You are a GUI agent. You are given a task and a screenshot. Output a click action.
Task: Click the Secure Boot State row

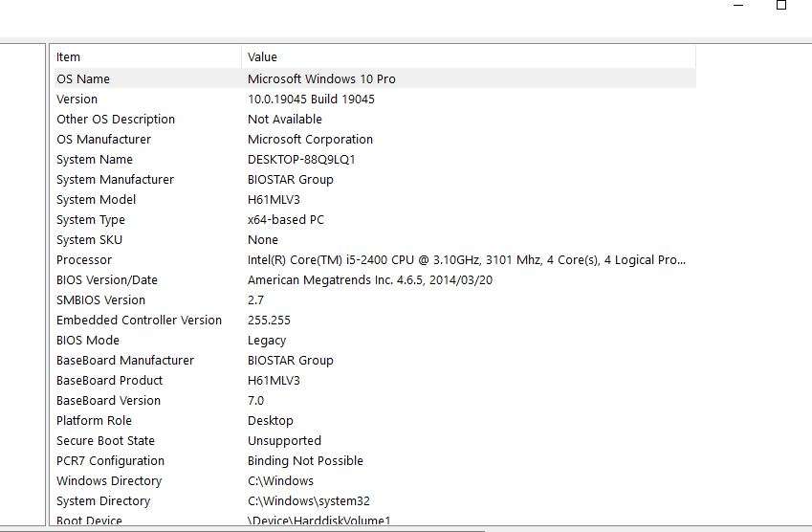click(x=105, y=441)
